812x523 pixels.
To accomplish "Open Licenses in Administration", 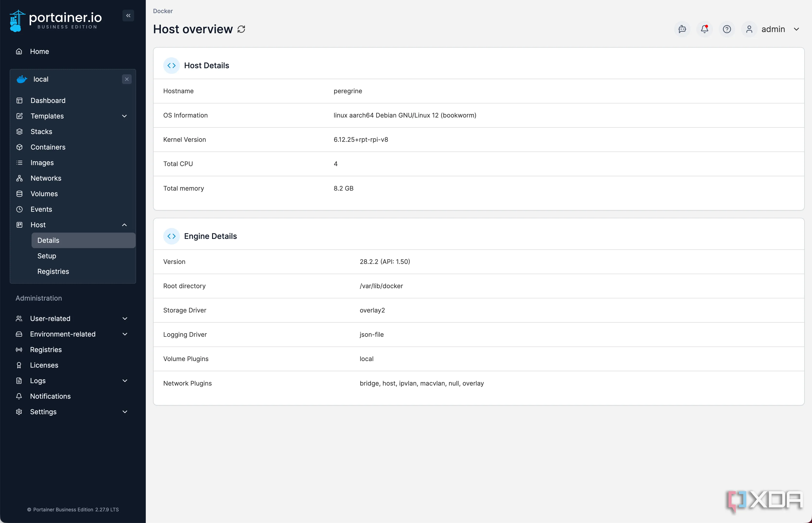I will 44,365.
